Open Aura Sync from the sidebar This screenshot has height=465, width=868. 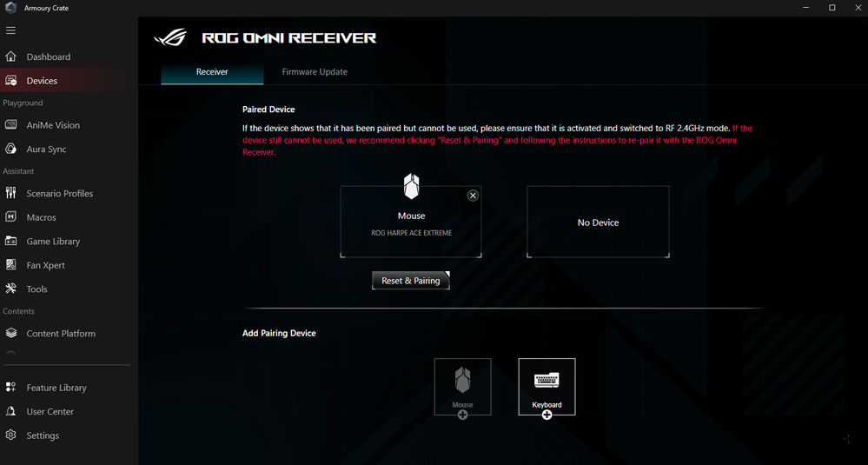click(x=70, y=149)
